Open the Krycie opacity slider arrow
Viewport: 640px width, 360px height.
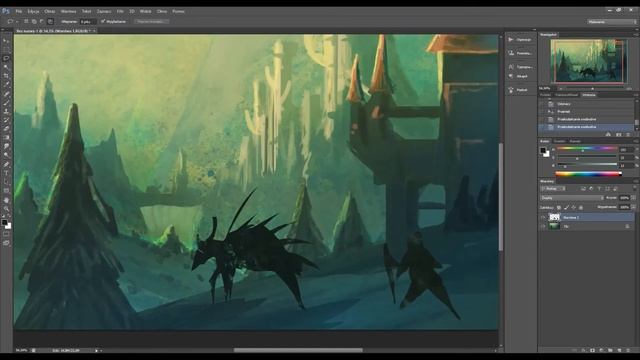pyautogui.click(x=633, y=198)
